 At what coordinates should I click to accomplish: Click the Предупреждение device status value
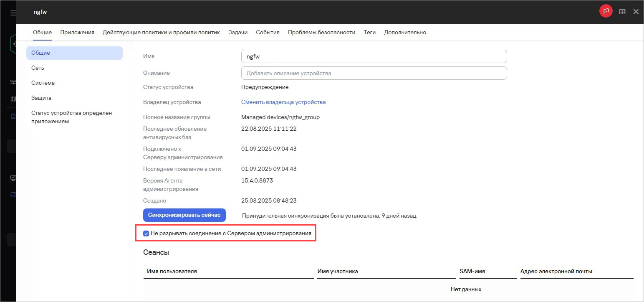pyautogui.click(x=265, y=87)
